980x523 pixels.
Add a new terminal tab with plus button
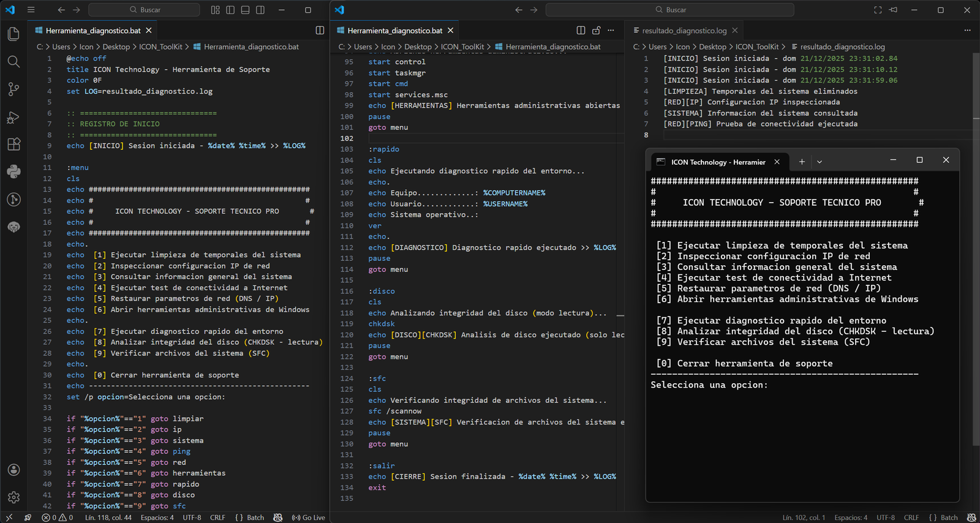[802, 162]
